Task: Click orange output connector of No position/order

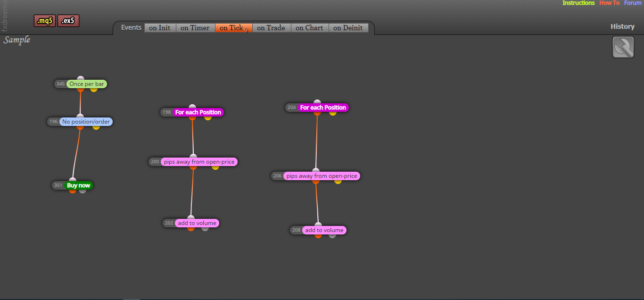Action: 80,126
